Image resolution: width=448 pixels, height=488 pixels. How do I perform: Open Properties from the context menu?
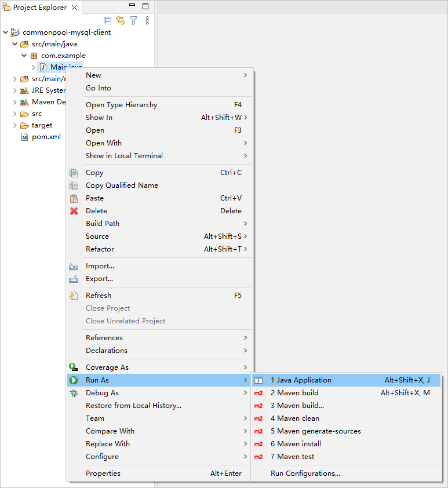103,474
